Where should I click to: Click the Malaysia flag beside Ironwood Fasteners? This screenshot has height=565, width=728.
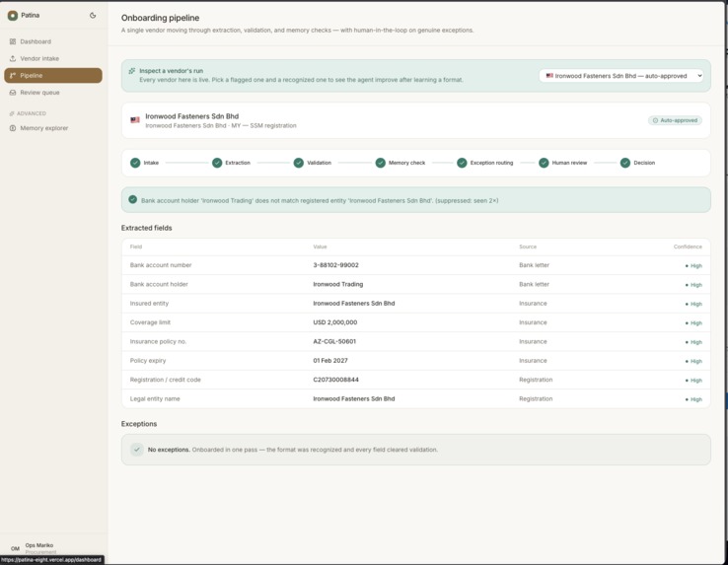(x=135, y=120)
